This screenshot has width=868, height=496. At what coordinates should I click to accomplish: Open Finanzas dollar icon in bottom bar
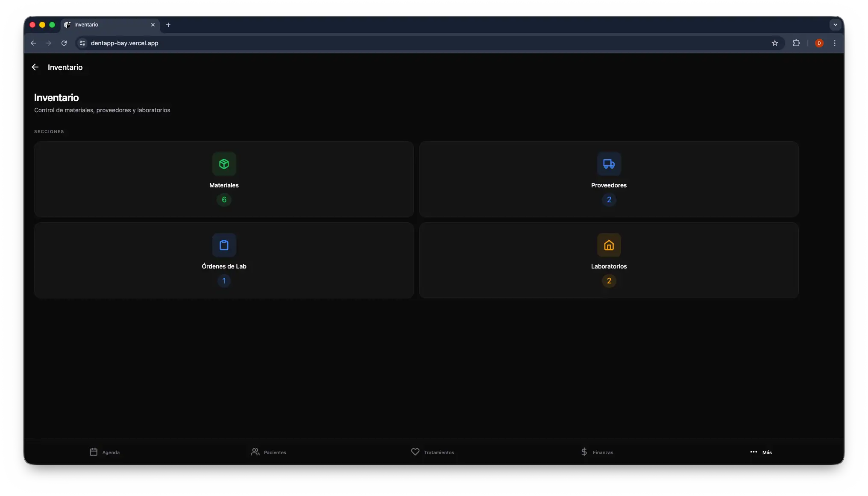click(x=584, y=452)
